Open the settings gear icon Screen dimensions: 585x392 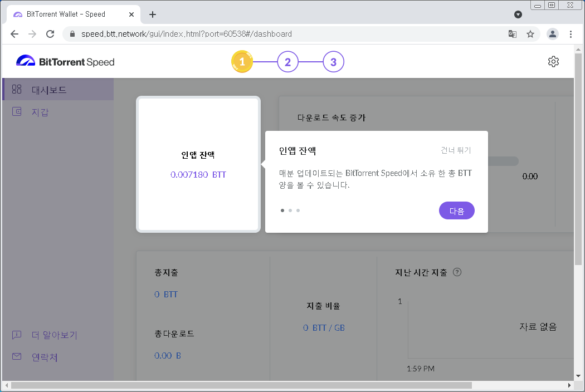tap(553, 62)
